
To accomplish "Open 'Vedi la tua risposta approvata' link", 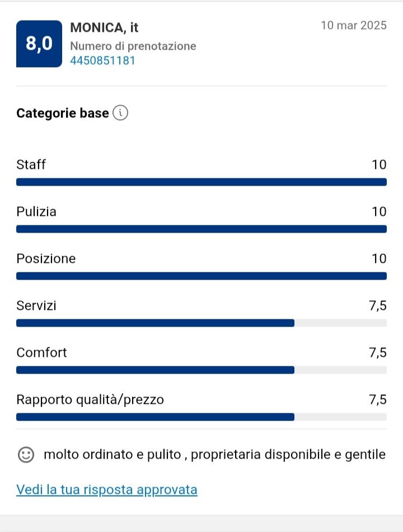I will click(107, 490).
